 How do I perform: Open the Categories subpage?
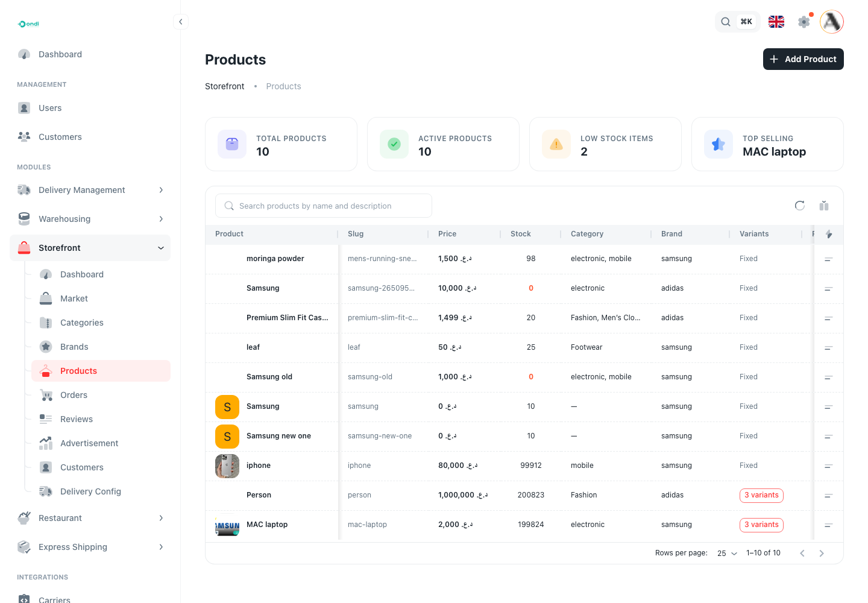pos(101,323)
